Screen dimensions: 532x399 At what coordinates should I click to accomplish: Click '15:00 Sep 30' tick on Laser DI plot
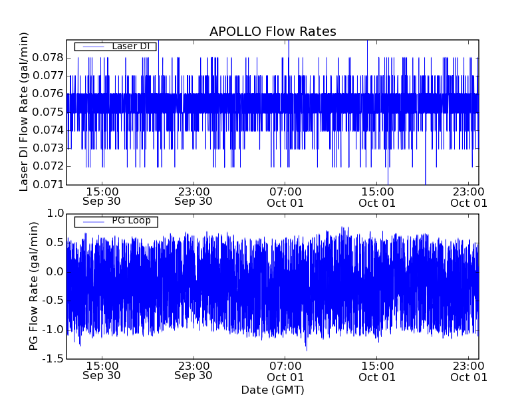102,197
